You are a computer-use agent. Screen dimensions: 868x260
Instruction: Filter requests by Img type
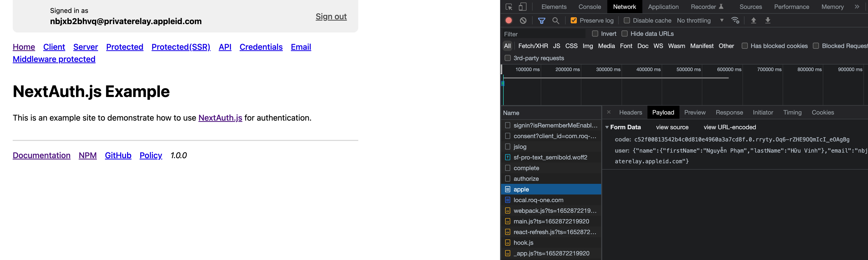click(x=588, y=46)
